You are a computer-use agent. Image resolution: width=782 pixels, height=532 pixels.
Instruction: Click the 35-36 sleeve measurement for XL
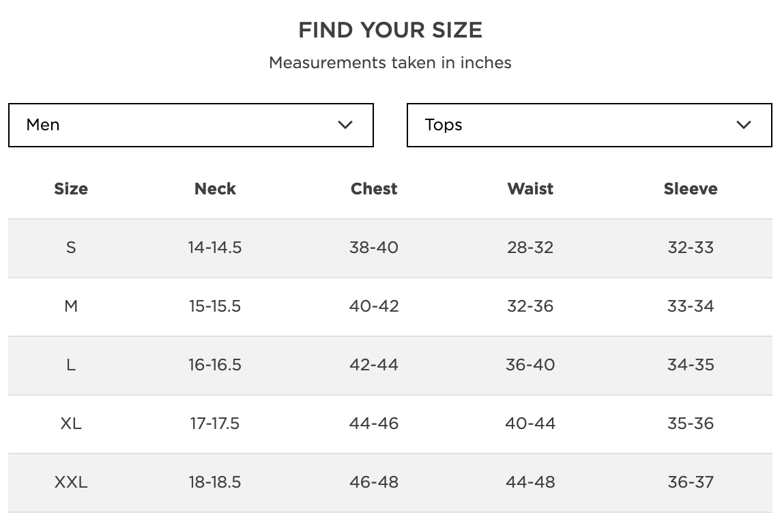click(x=691, y=424)
